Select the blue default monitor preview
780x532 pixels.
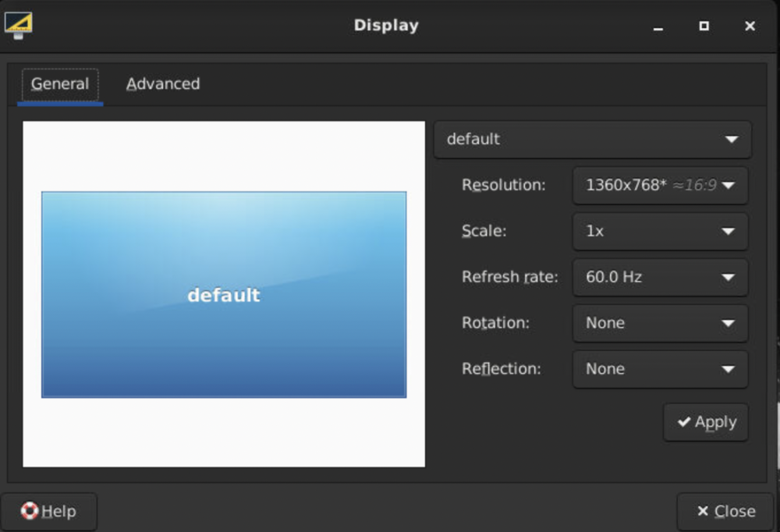(x=224, y=295)
